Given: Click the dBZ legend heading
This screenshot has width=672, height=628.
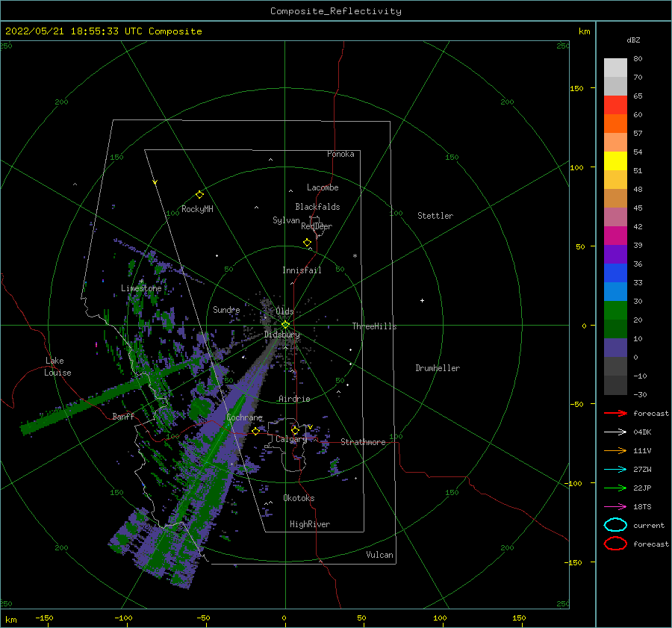Looking at the screenshot, I should coord(633,40).
